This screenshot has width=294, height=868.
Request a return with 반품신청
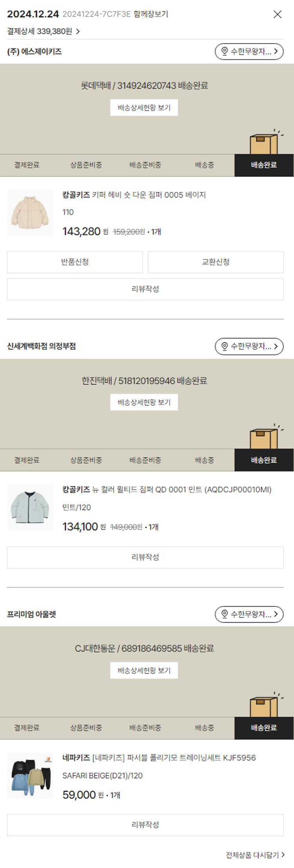[75, 262]
